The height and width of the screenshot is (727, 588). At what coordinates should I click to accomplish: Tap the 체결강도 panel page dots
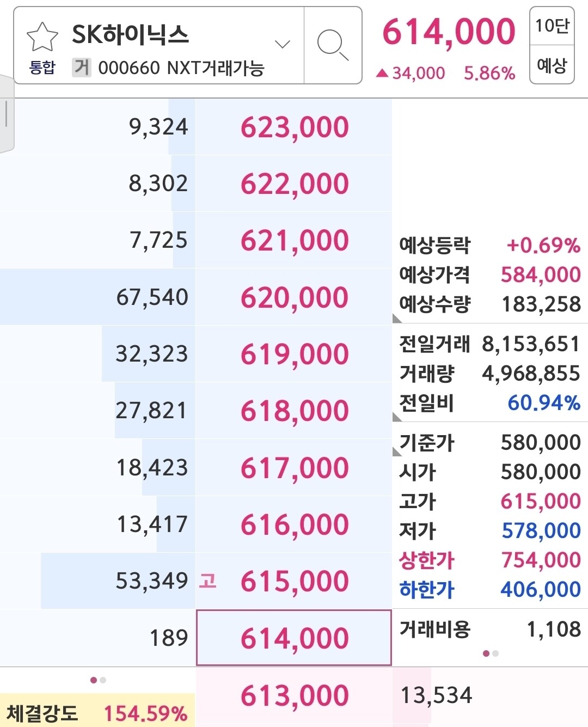[98, 680]
